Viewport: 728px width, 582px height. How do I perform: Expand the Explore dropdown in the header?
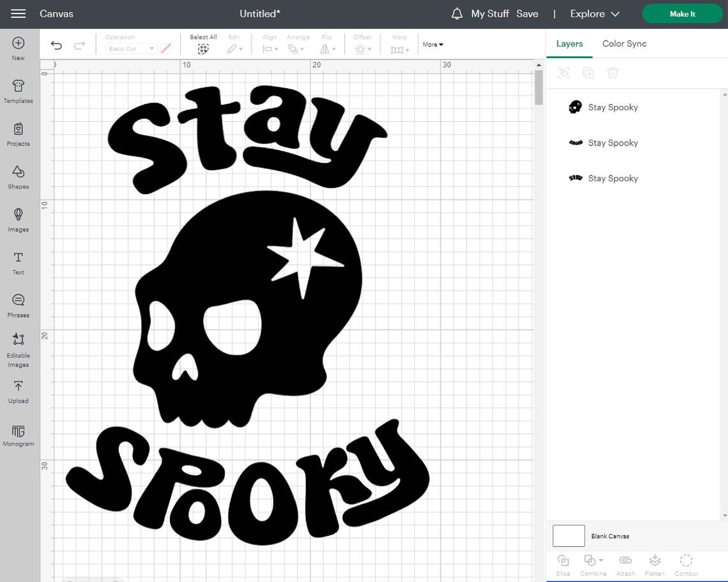pyautogui.click(x=594, y=13)
